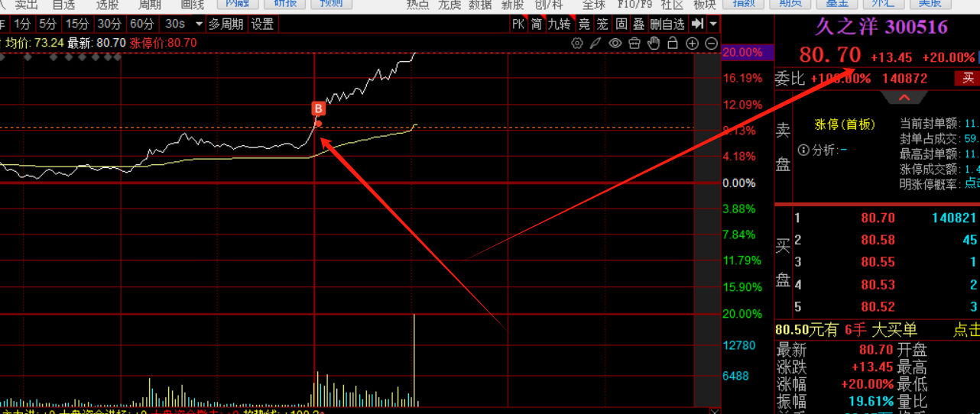Expand the toolbar overflow dropdown arrow

click(713, 24)
